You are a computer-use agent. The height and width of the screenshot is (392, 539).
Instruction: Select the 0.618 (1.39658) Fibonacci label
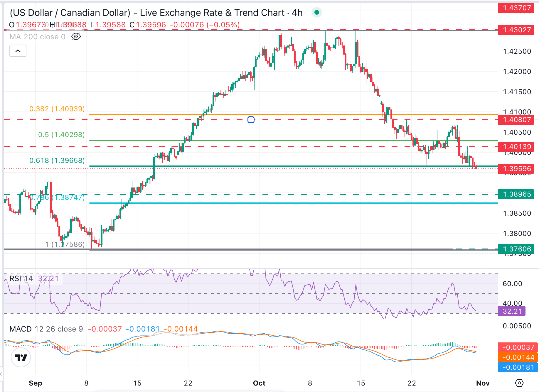57,160
